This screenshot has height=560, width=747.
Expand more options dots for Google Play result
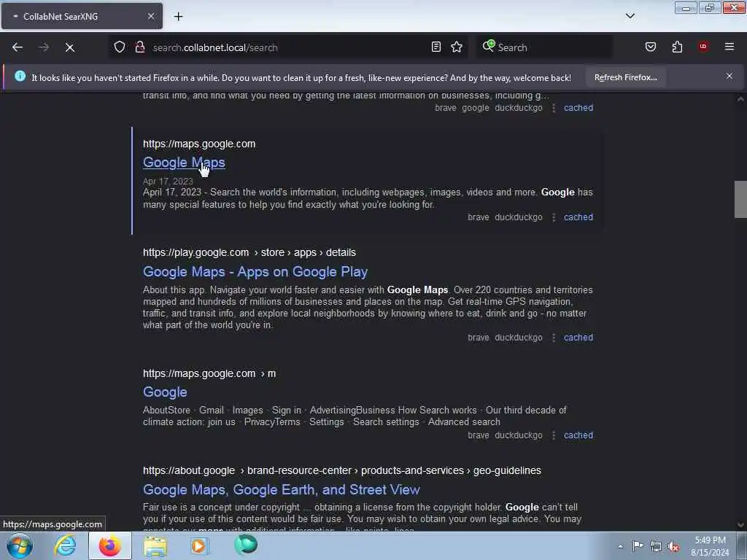[x=553, y=338]
